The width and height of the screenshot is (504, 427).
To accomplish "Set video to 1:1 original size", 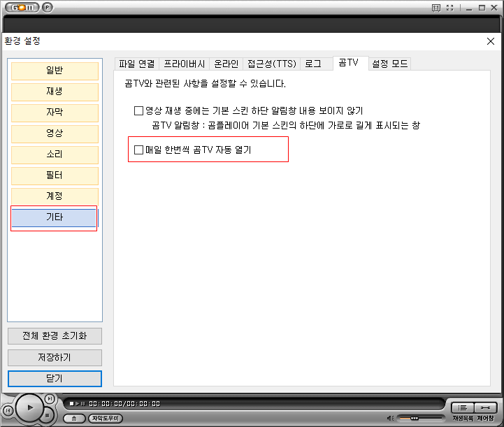I will pyautogui.click(x=436, y=8).
